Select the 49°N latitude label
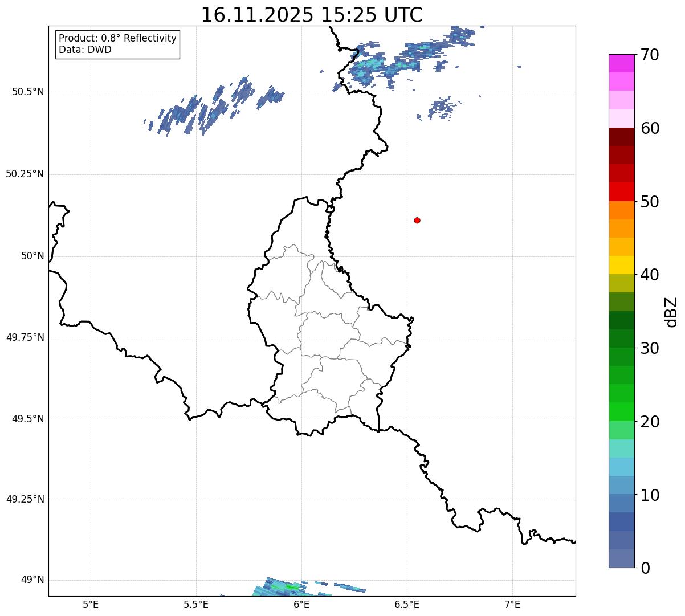 32,580
